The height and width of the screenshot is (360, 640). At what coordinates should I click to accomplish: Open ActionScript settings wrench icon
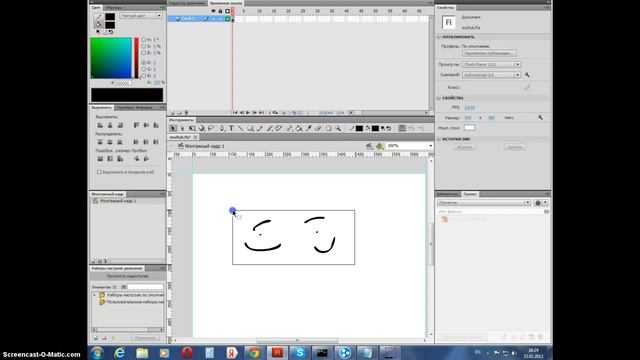point(527,75)
